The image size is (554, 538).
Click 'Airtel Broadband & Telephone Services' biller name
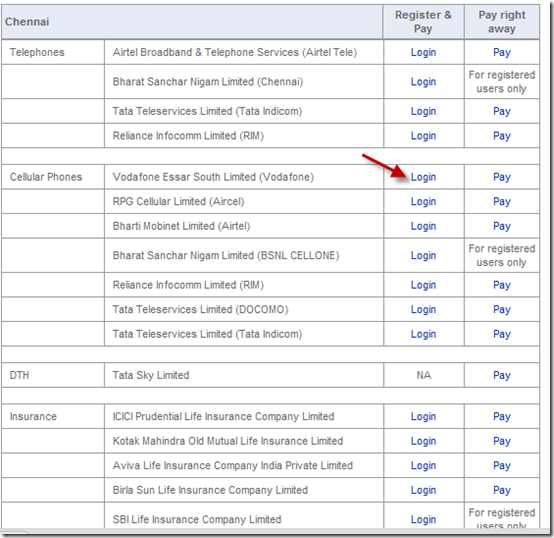(x=235, y=52)
